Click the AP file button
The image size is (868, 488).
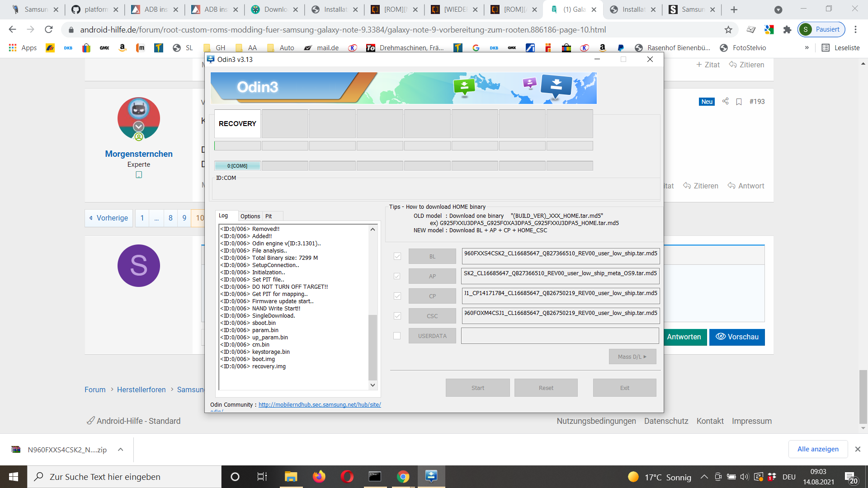(x=432, y=276)
